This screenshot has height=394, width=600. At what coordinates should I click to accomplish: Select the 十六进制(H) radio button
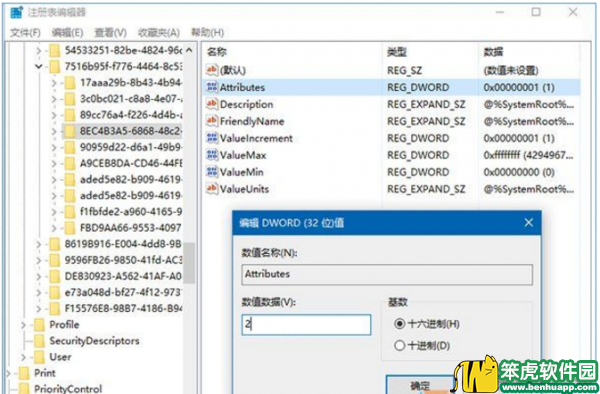pyautogui.click(x=399, y=324)
